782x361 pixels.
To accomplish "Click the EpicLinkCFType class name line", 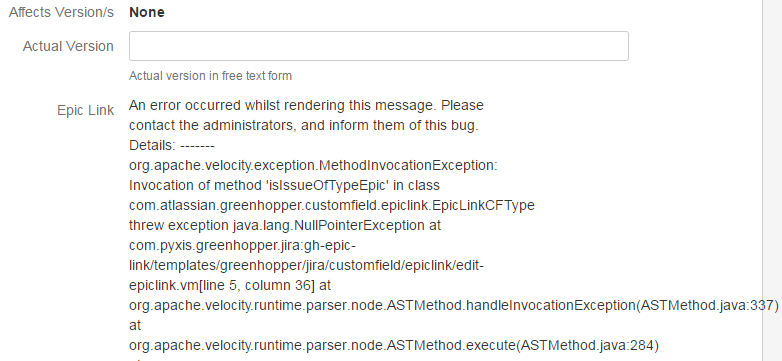I will tap(332, 205).
